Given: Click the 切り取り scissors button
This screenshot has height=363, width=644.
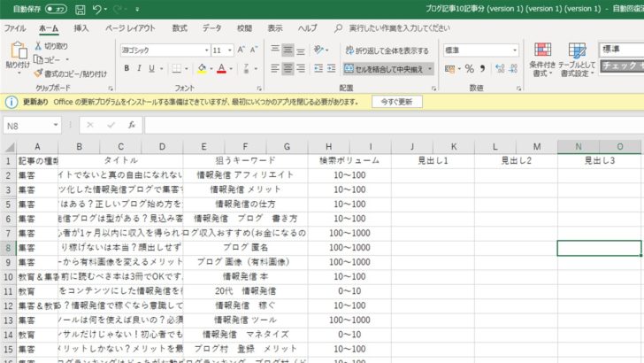Looking at the screenshot, I should click(x=51, y=46).
